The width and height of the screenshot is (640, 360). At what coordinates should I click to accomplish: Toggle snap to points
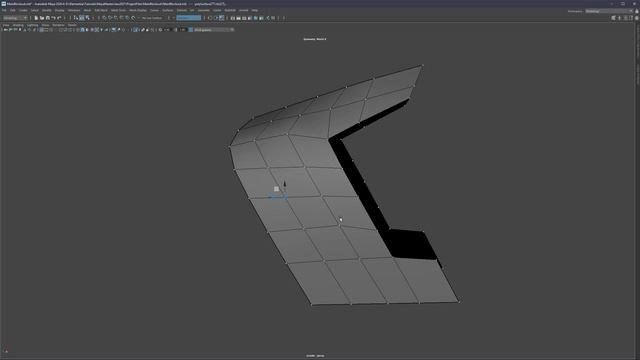point(116,18)
